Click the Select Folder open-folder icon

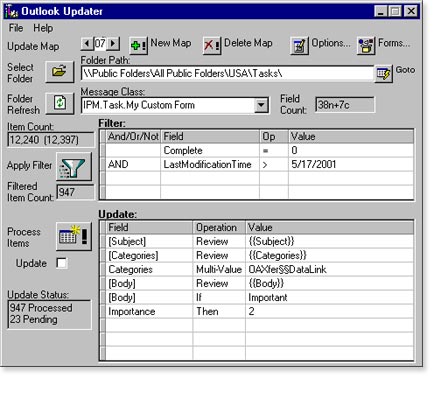tap(60, 72)
